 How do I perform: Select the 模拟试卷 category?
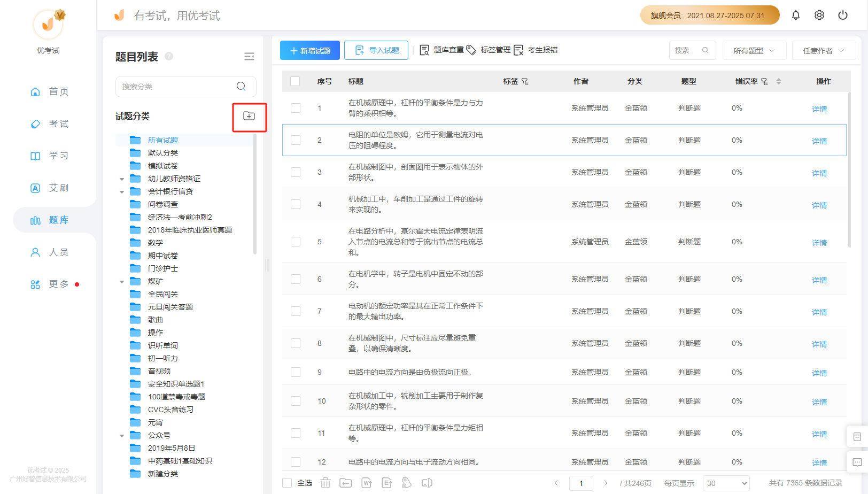[163, 166]
